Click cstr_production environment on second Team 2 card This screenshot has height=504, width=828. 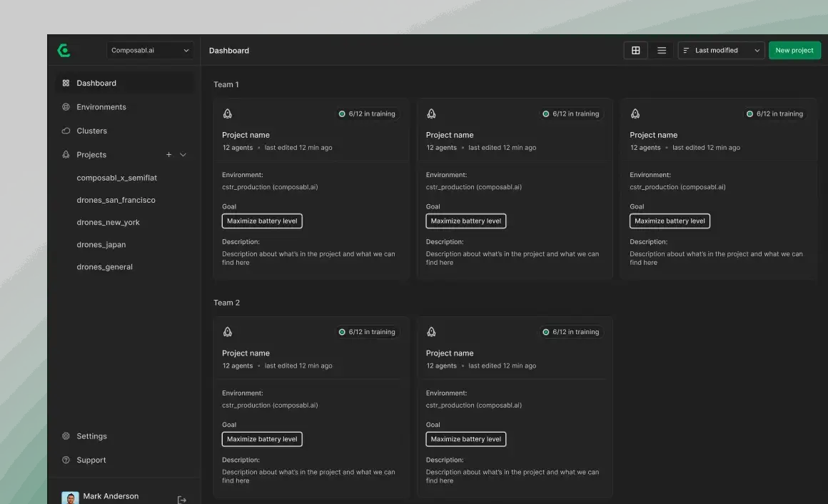point(474,405)
